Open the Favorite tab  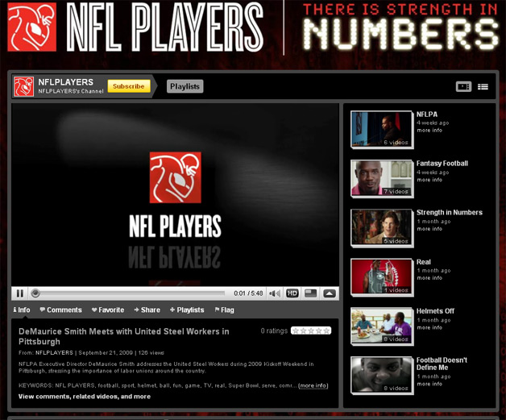[x=108, y=310]
